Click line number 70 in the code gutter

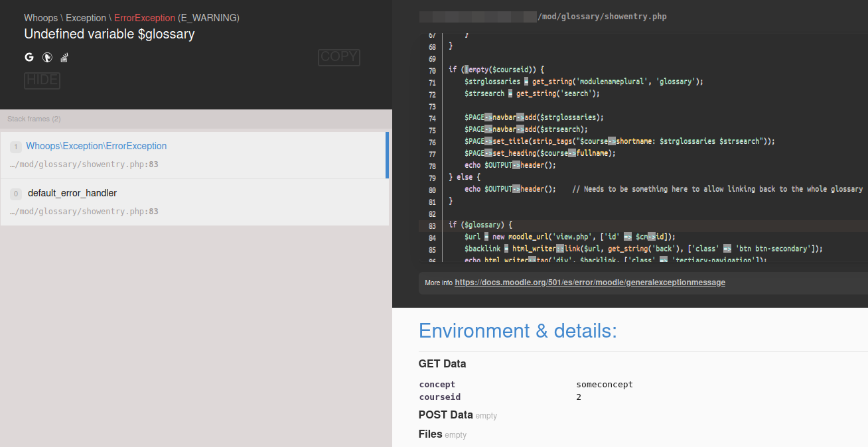point(432,70)
